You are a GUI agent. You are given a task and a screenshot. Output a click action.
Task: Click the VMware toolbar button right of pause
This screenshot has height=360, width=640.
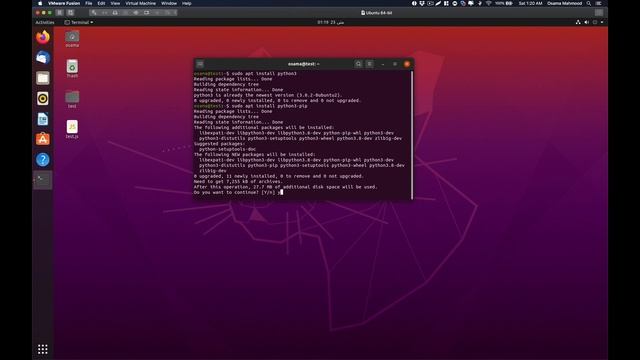click(70, 13)
